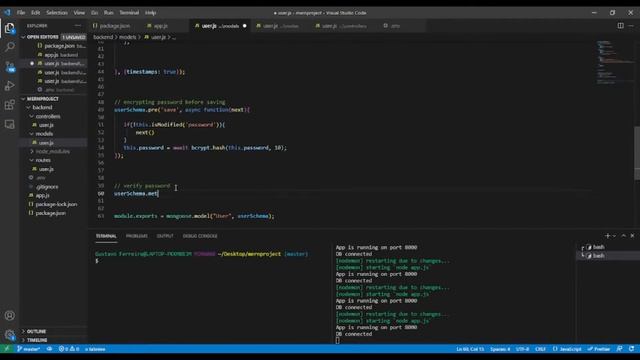This screenshot has height=360, width=640.
Task: Maximize the terminal panel with chevron up
Action: click(623, 236)
